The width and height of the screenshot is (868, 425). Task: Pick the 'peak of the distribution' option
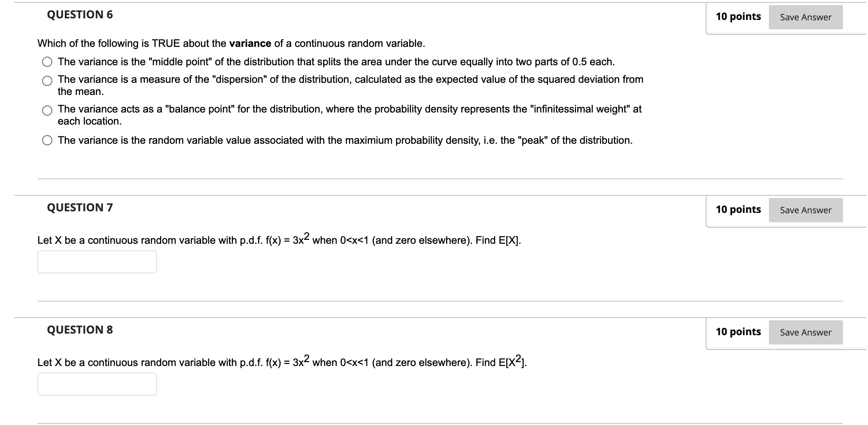click(x=47, y=140)
